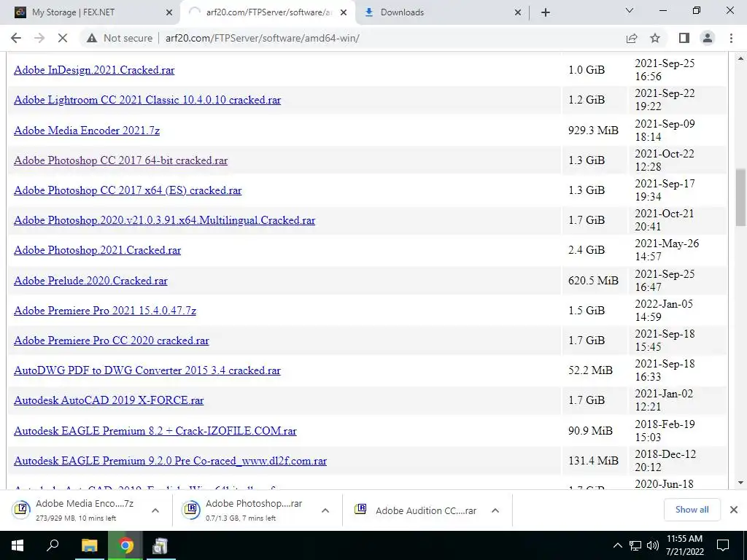The height and width of the screenshot is (560, 747).
Task: Open the Windows notification center
Action: tap(723, 545)
